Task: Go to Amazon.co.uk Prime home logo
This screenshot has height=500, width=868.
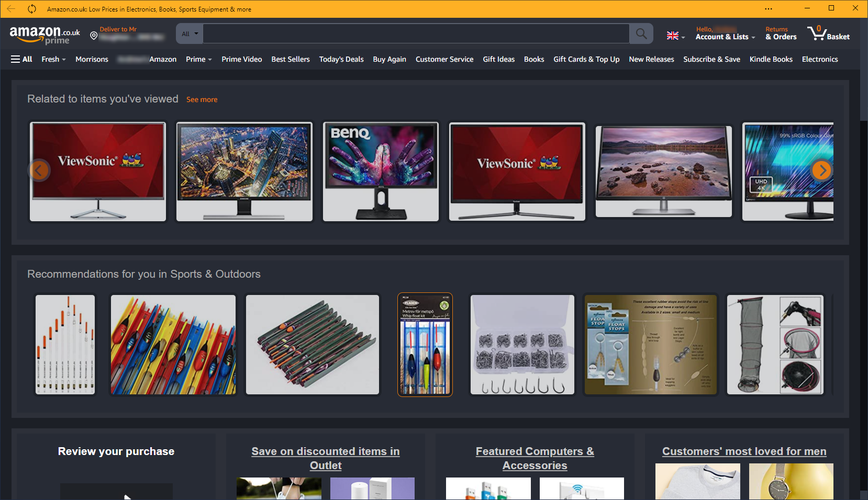Action: click(45, 35)
